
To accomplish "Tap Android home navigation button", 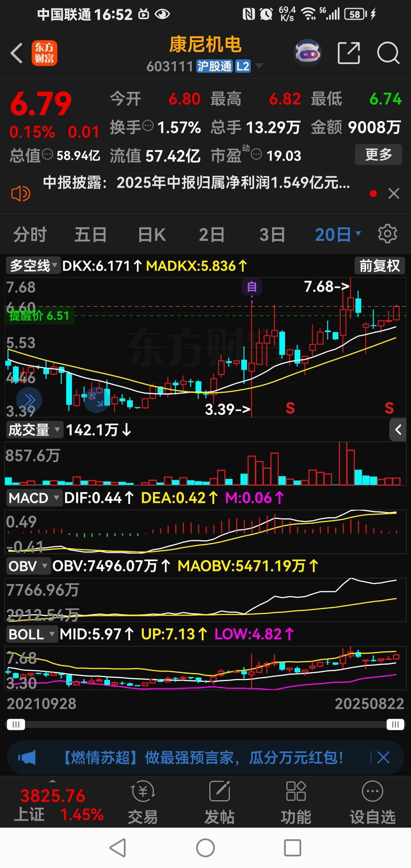I will click(205, 848).
